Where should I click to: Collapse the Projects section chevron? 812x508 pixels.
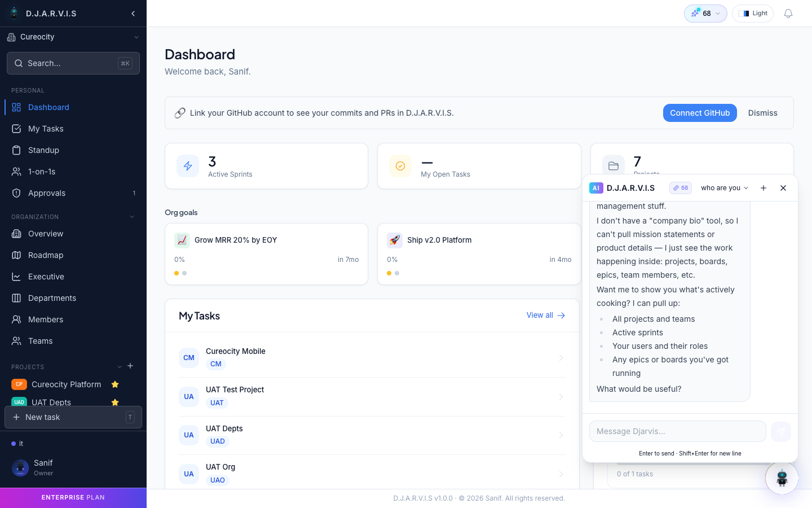(x=120, y=367)
